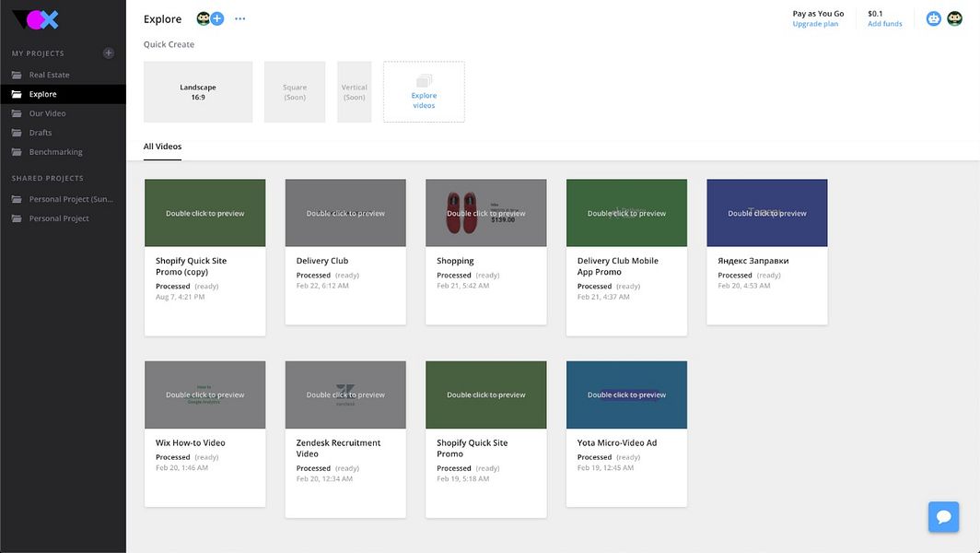Open the Benchmarking project
Image resolution: width=980 pixels, height=553 pixels.
[63, 152]
